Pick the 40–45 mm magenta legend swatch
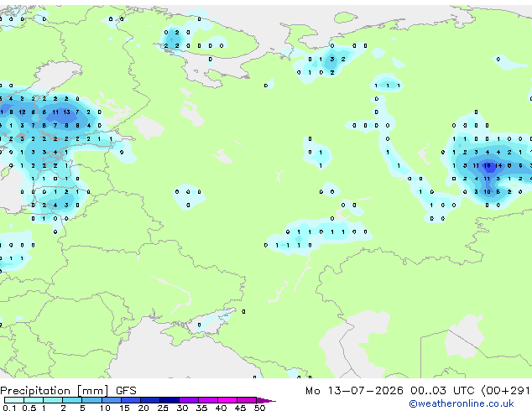This screenshot has height=411, width=532. tap(227, 400)
